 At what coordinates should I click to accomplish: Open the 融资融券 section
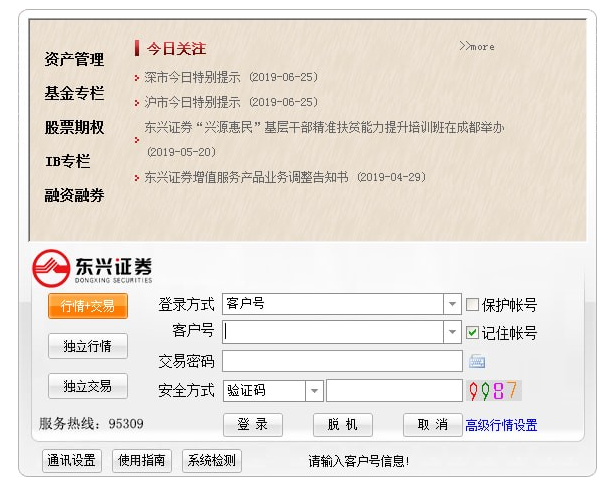pyautogui.click(x=74, y=195)
